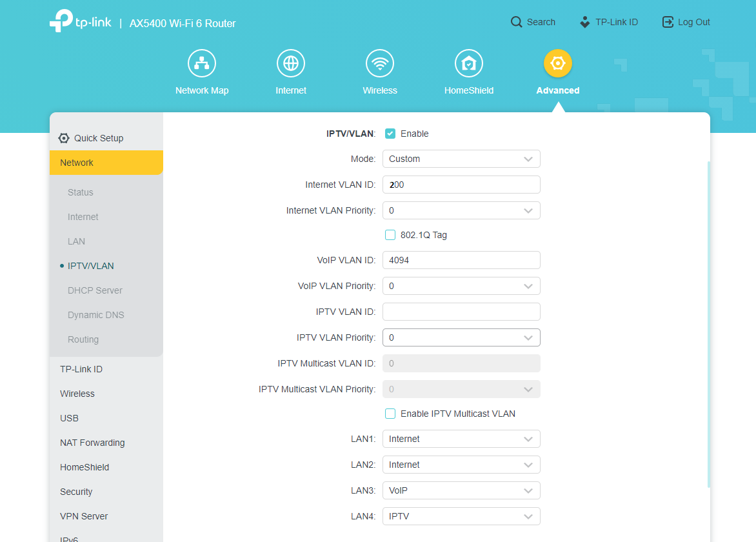Image resolution: width=756 pixels, height=542 pixels.
Task: Open the Wireless Wi-Fi icon
Action: point(380,63)
